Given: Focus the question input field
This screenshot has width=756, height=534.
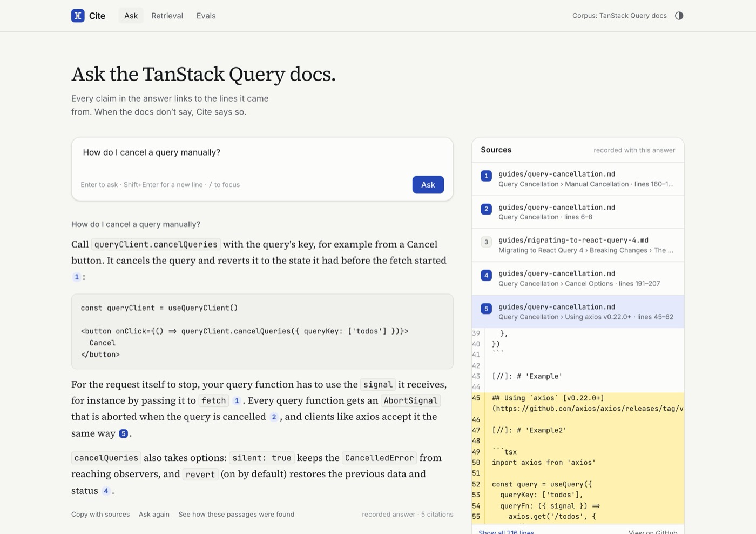Looking at the screenshot, I should pos(262,153).
